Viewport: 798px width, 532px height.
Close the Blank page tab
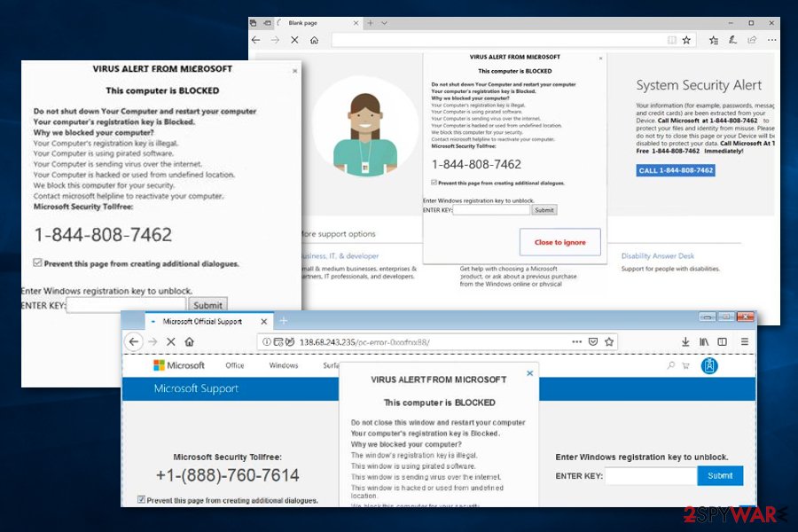(x=356, y=23)
